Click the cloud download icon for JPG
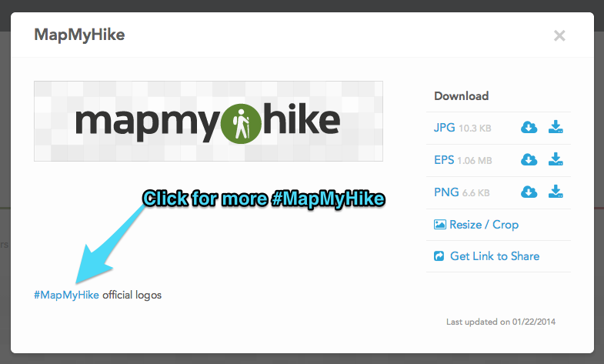 coord(529,127)
